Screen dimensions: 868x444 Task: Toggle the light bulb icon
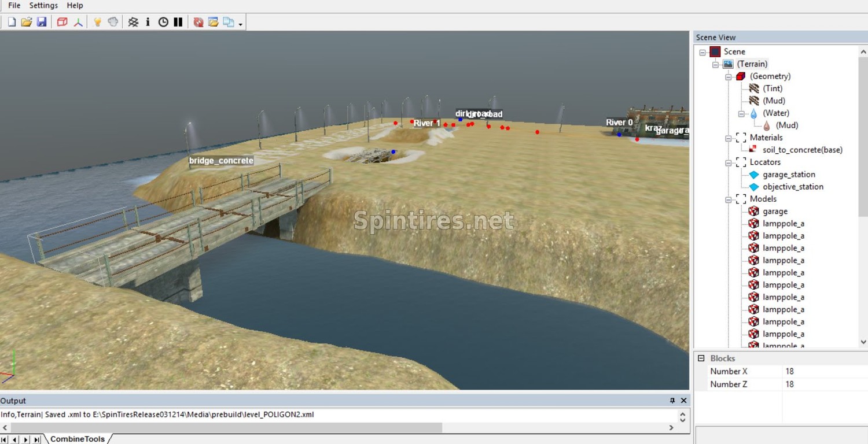(98, 22)
